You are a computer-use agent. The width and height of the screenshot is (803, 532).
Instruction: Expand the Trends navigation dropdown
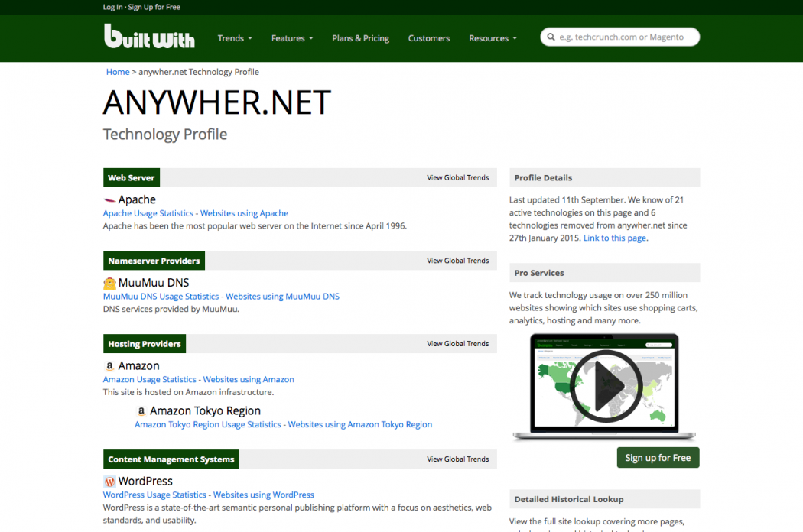[234, 37]
